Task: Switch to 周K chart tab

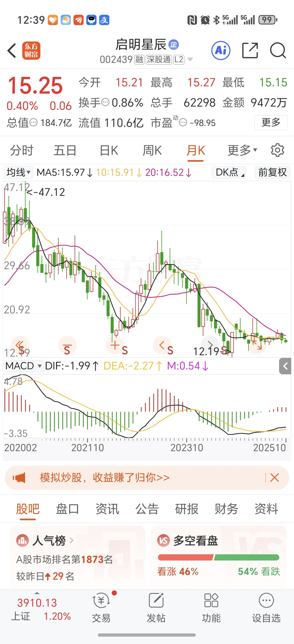Action: [152, 150]
